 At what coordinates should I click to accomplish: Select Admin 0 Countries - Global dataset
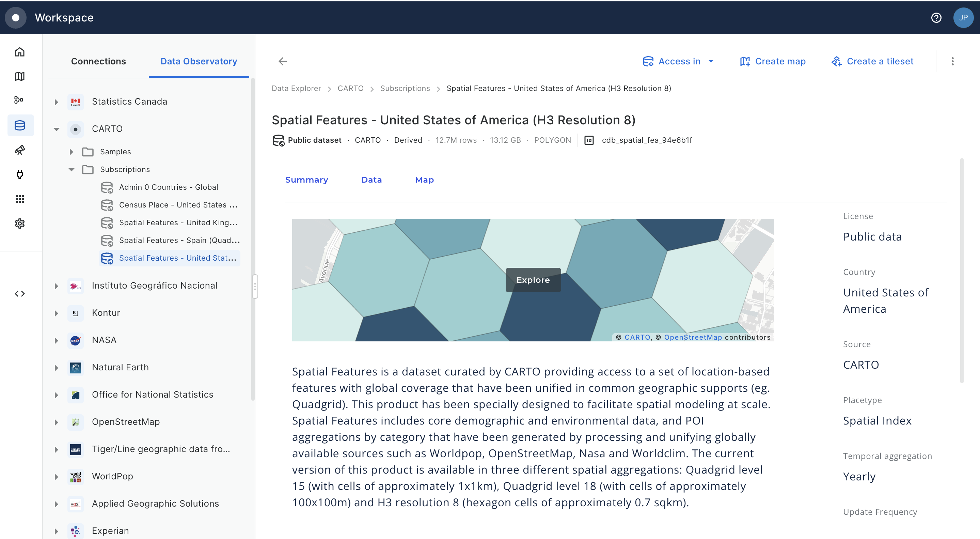pos(170,187)
